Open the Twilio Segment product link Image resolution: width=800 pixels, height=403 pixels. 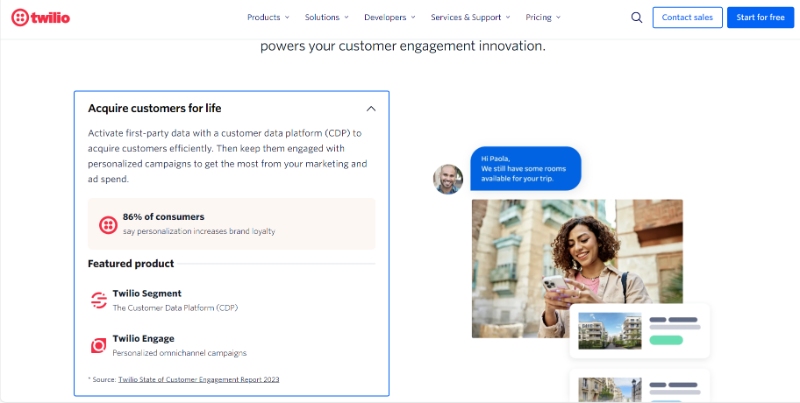pyautogui.click(x=147, y=293)
